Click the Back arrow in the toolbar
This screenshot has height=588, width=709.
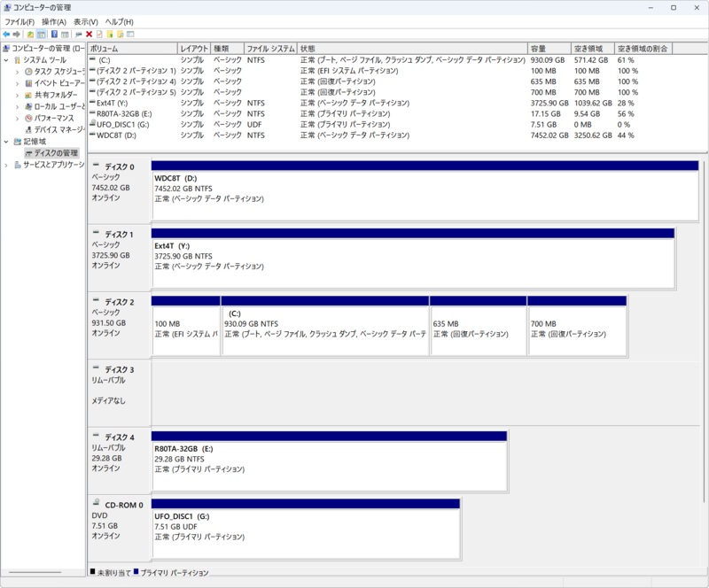(x=6, y=35)
